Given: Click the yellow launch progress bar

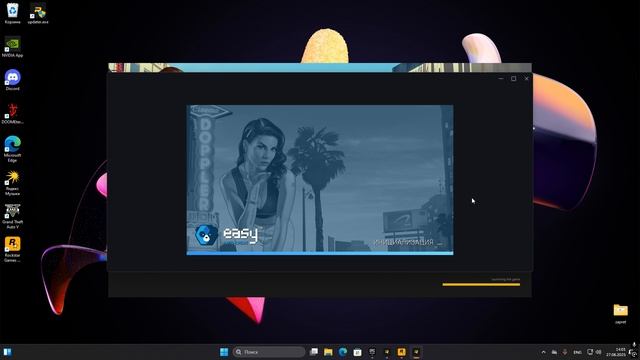Looking at the screenshot, I should tap(481, 284).
